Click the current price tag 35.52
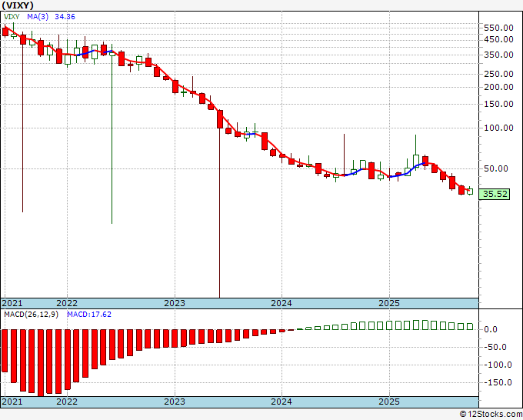This screenshot has height=420, width=523. coord(495,194)
